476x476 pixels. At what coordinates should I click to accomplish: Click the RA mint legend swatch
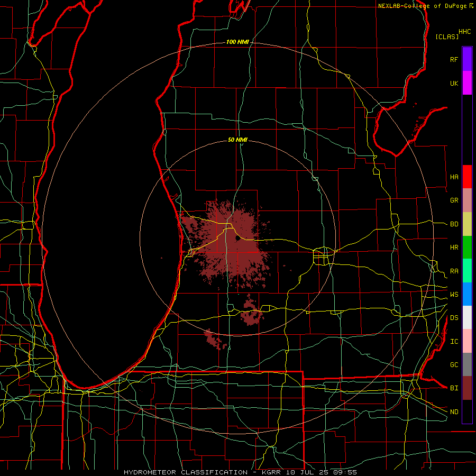[x=467, y=271]
